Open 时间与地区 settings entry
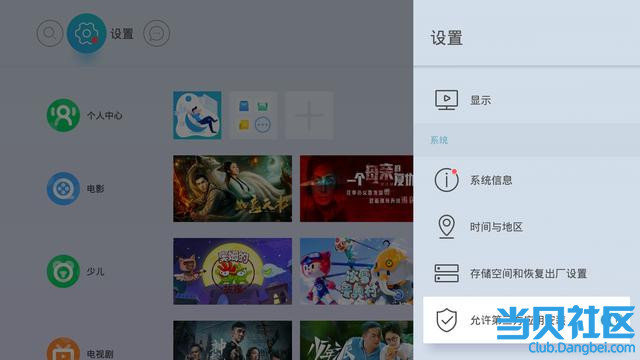This screenshot has height=360, width=640. pos(527,227)
